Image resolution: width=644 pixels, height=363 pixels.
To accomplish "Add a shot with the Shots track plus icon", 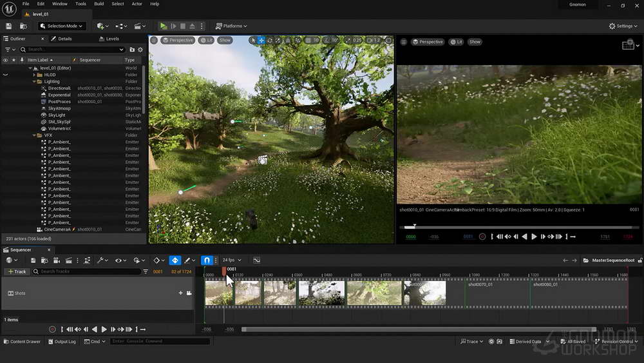I will [180, 293].
